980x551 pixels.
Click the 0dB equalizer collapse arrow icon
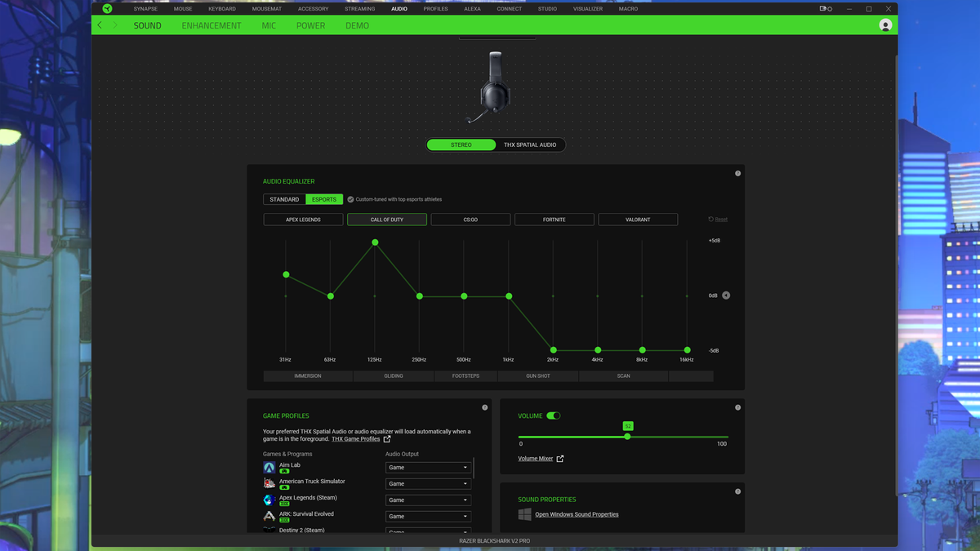coord(726,295)
